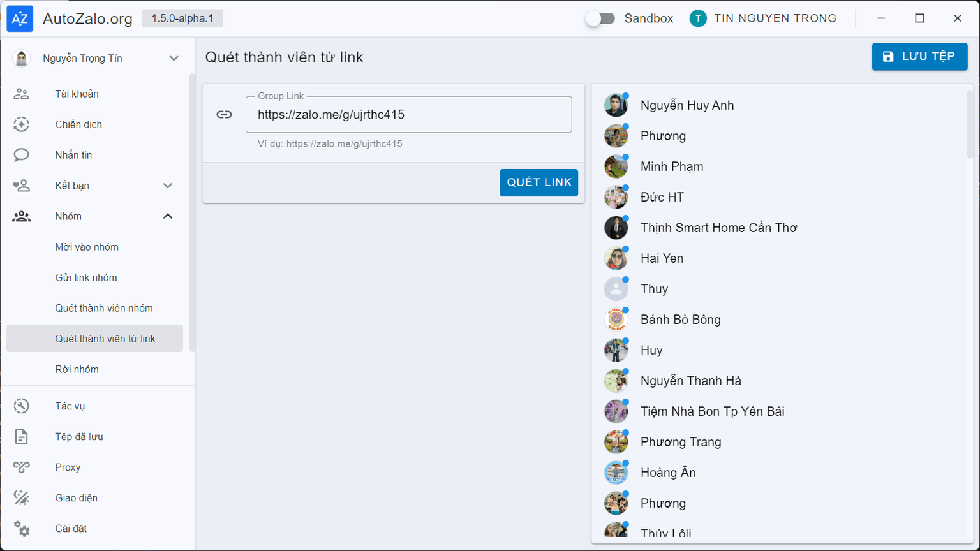Open Nhắn tin chat bubble icon
Image resolution: width=980 pixels, height=551 pixels.
click(22, 155)
